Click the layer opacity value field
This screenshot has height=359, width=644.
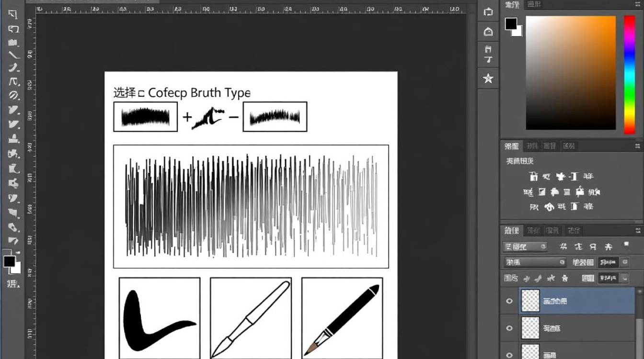click(608, 262)
